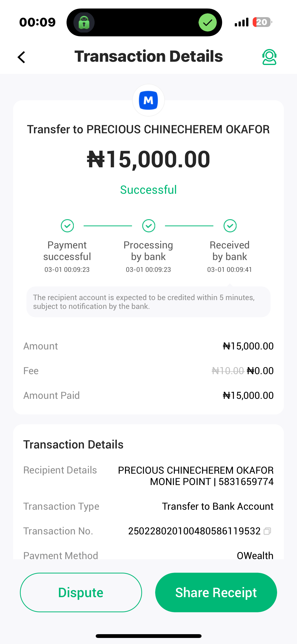Tap the green checkmark in Dynamic Island

click(x=208, y=22)
